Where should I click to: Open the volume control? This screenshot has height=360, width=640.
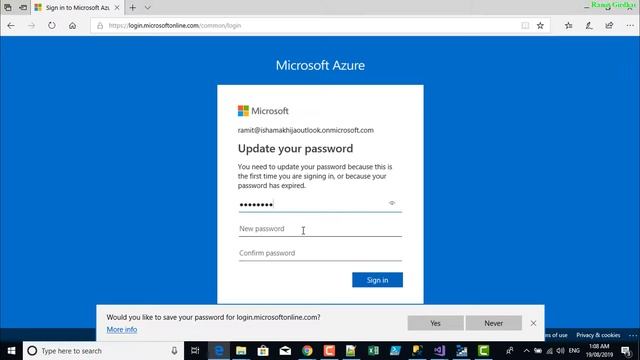tap(561, 351)
